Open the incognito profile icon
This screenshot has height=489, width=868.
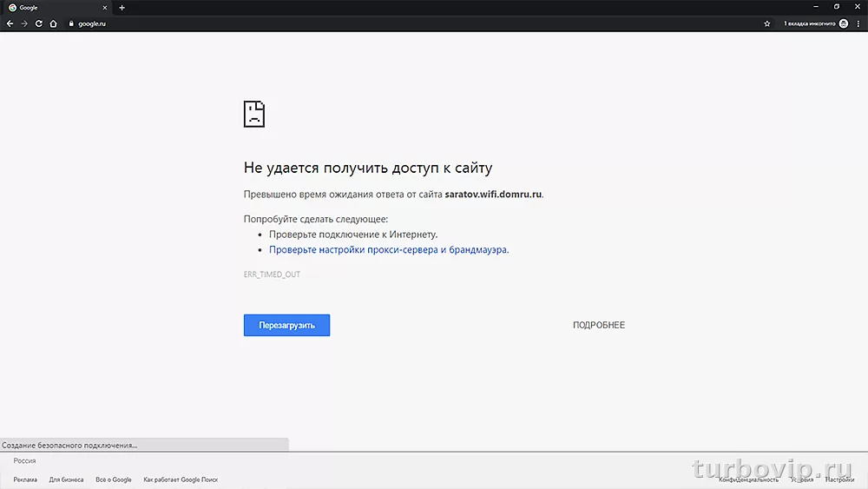[844, 23]
